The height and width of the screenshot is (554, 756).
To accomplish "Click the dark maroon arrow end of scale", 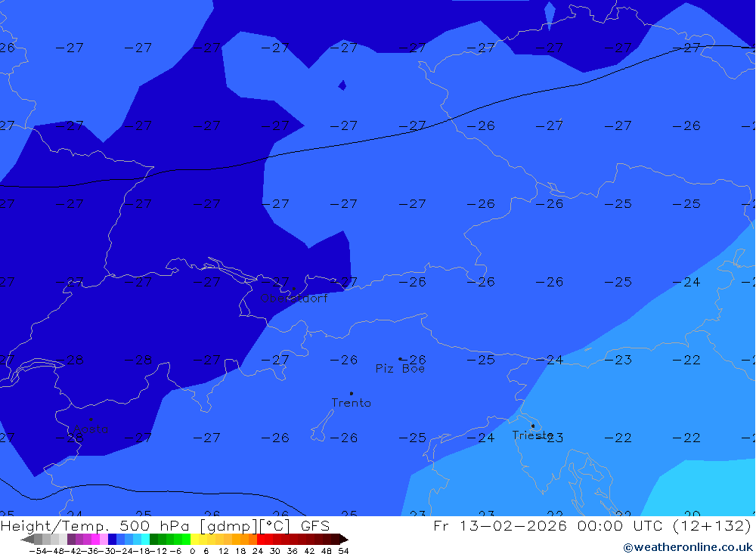I will 344,540.
